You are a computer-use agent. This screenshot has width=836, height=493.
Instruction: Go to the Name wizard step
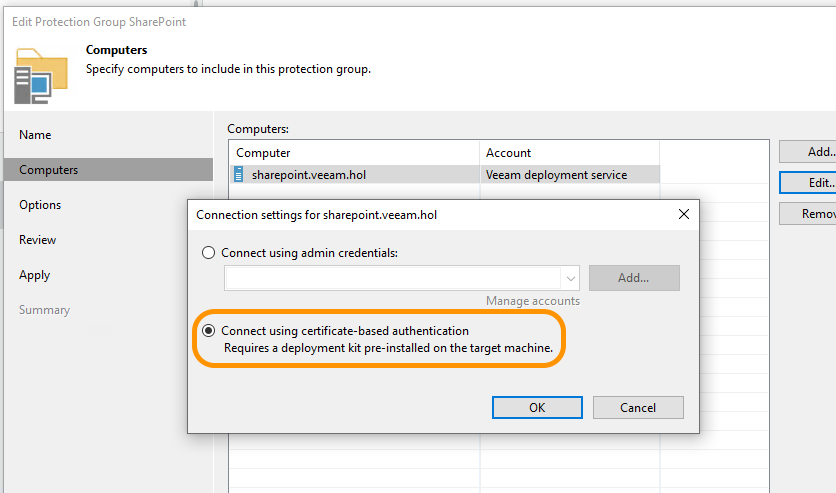point(35,135)
